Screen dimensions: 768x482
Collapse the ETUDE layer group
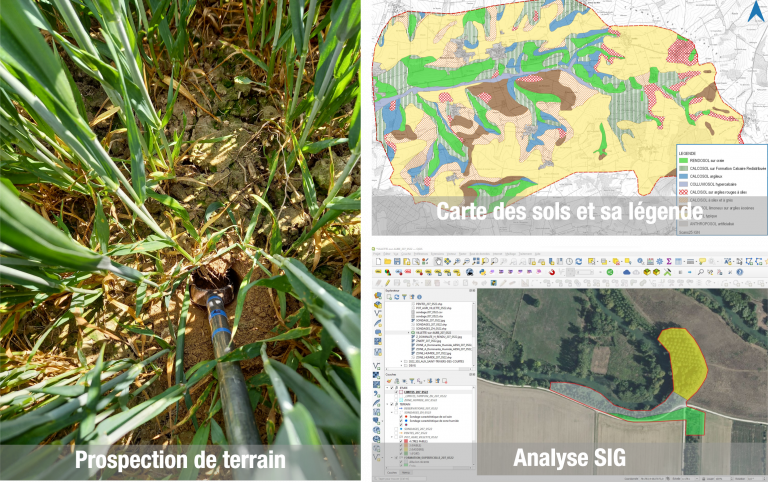click(386, 389)
